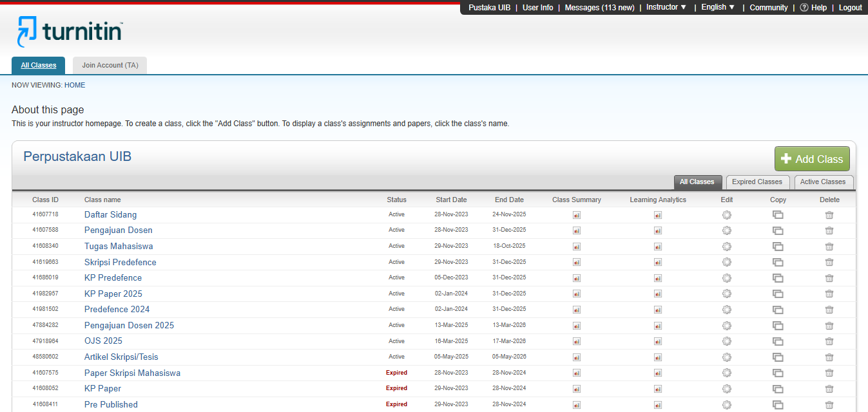Open Class Summary for OJS 2025

point(577,341)
